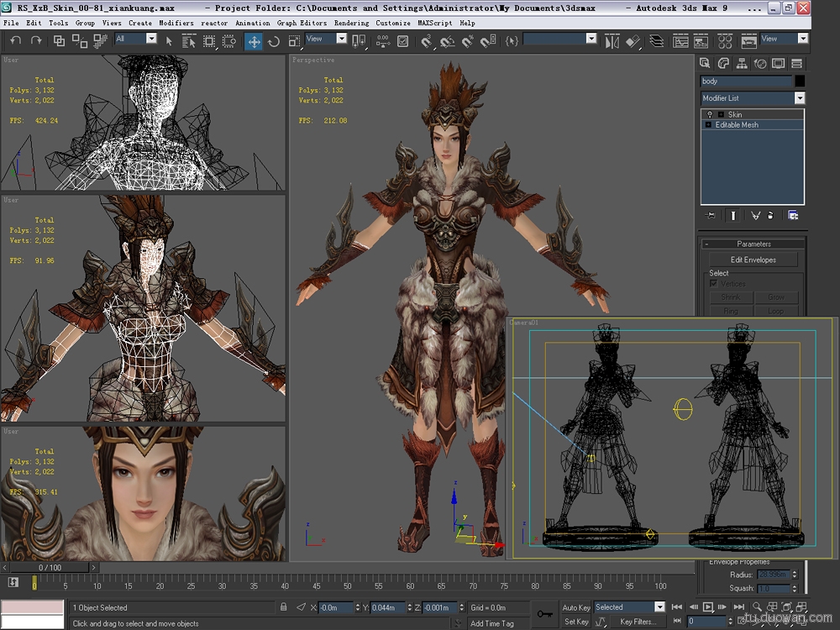The width and height of the screenshot is (840, 630).
Task: Open the Modifiers menu
Action: [176, 23]
